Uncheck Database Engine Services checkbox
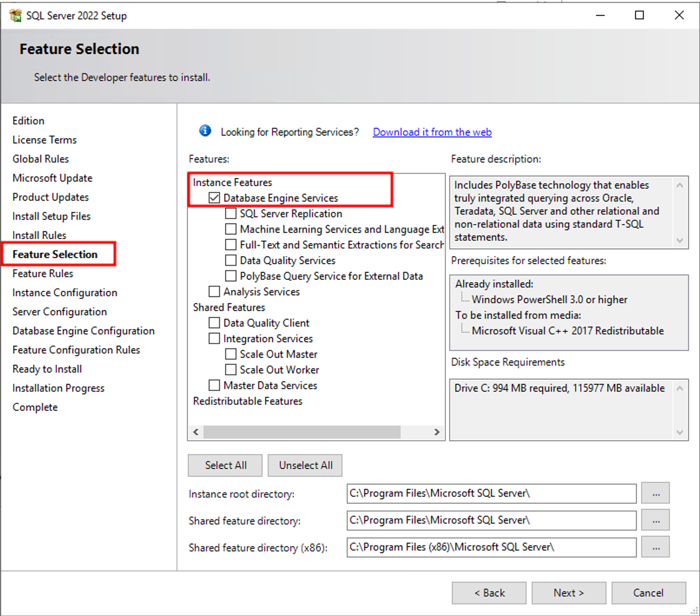Viewport: 700px width, 616px height. [214, 198]
